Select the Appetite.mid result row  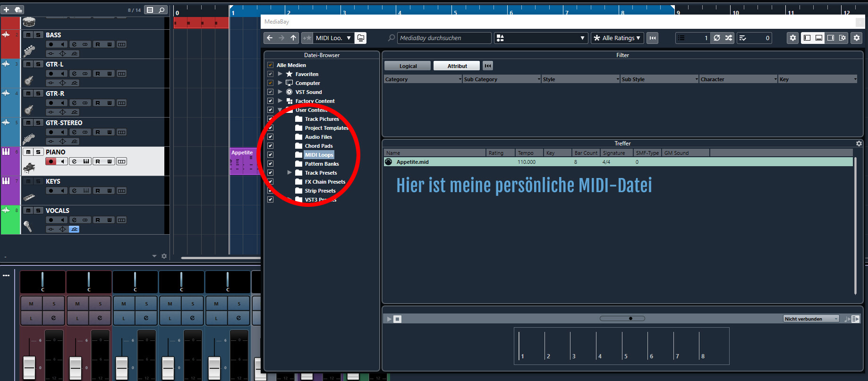[618, 162]
